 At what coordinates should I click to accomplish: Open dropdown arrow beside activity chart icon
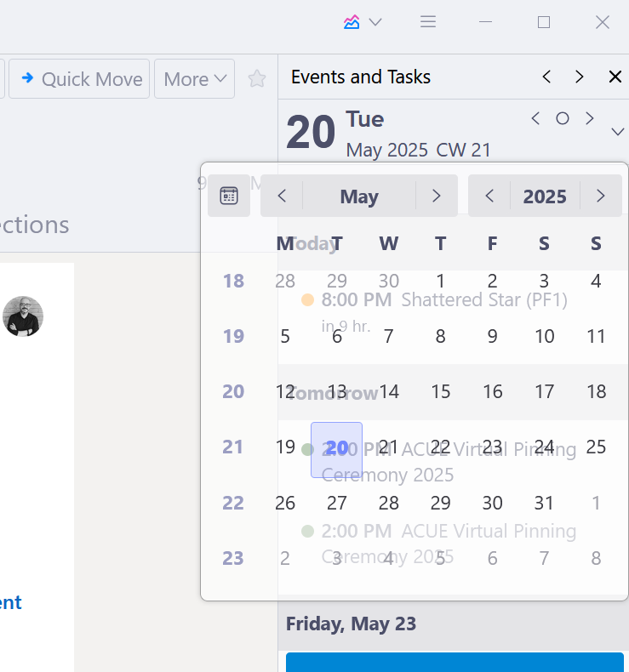tap(375, 22)
